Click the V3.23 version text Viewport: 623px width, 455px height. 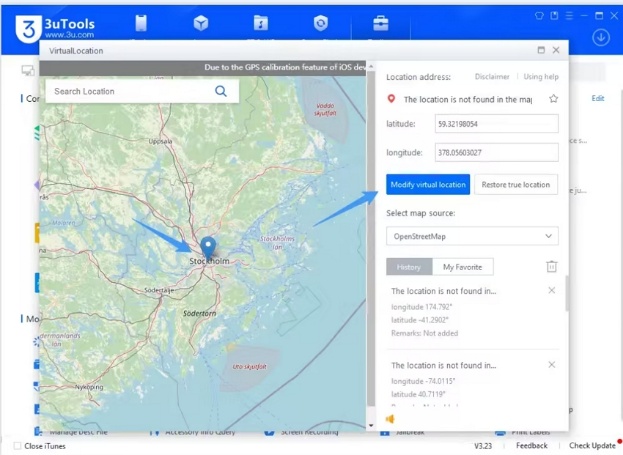pos(483,446)
